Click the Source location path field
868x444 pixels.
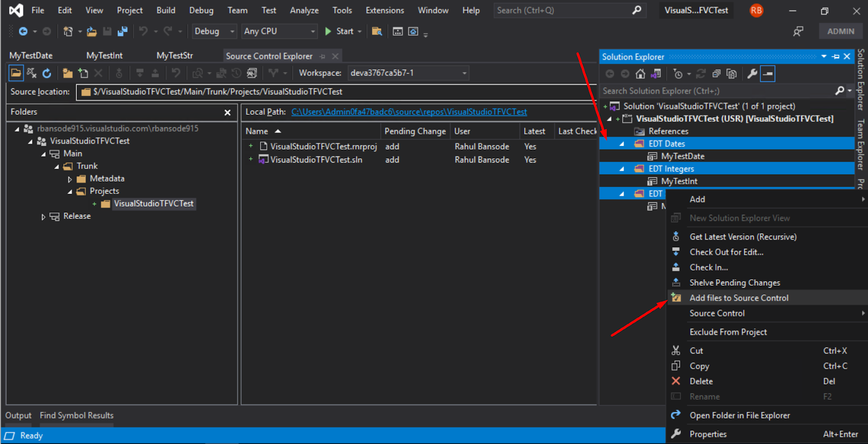(336, 92)
